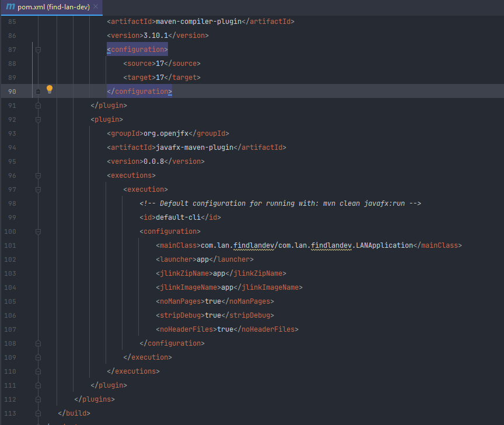Viewport: 504px width, 425px height.
Task: Collapse the configuration block at line 100
Action: tap(38, 231)
